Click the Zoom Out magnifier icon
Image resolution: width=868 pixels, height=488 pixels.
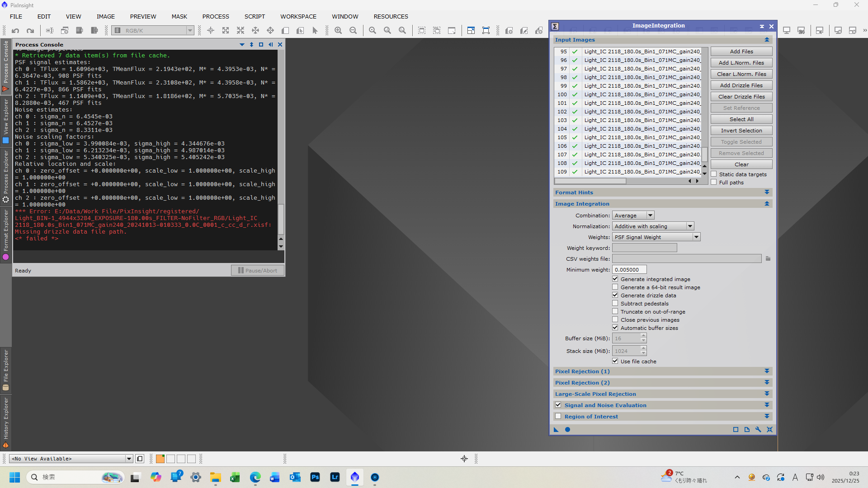click(x=353, y=31)
